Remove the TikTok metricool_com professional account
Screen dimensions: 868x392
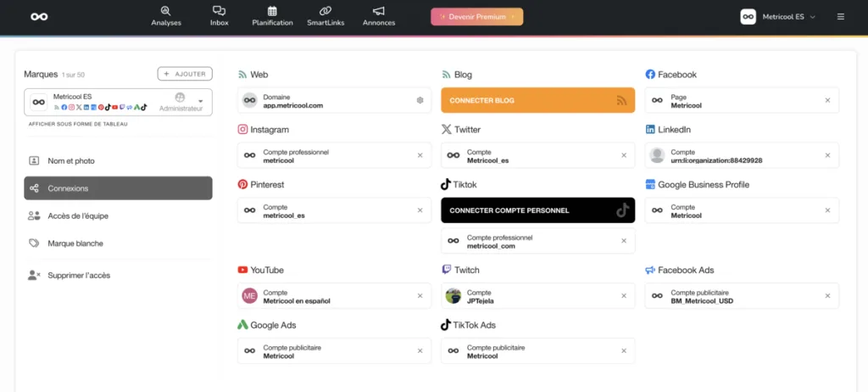(624, 241)
